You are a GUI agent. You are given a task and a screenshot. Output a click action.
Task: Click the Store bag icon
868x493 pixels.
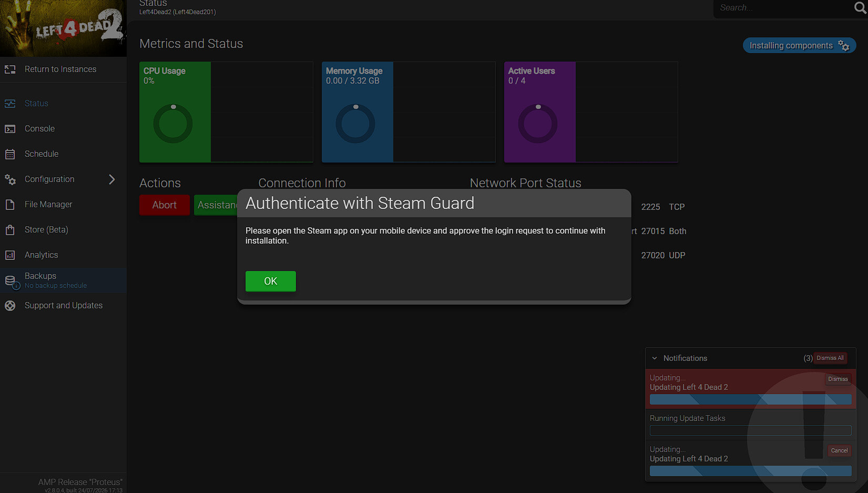(10, 230)
